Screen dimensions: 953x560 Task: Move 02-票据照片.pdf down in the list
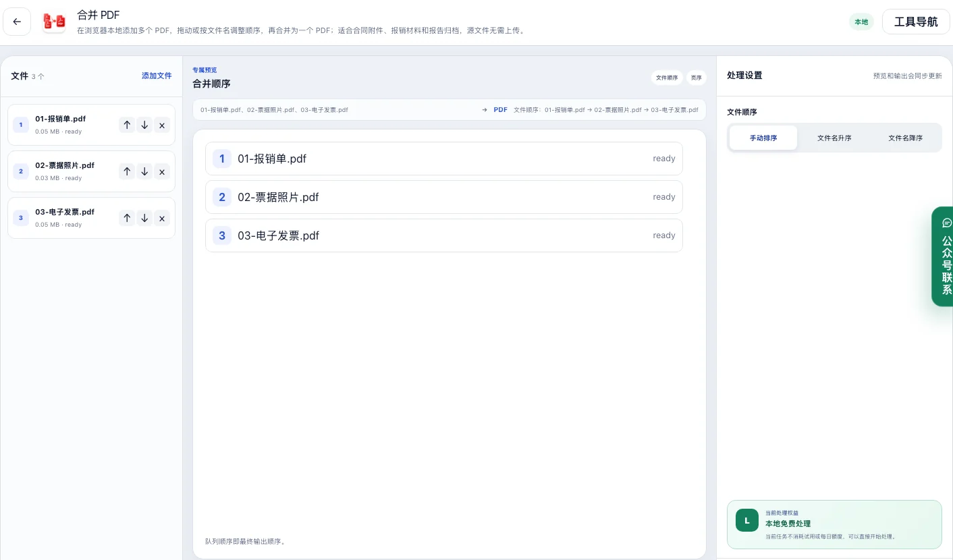144,171
